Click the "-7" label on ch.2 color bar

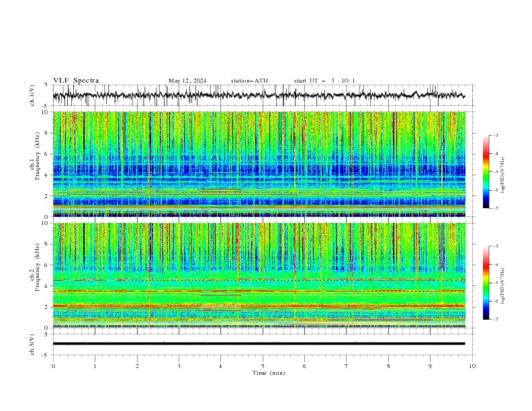496,320
